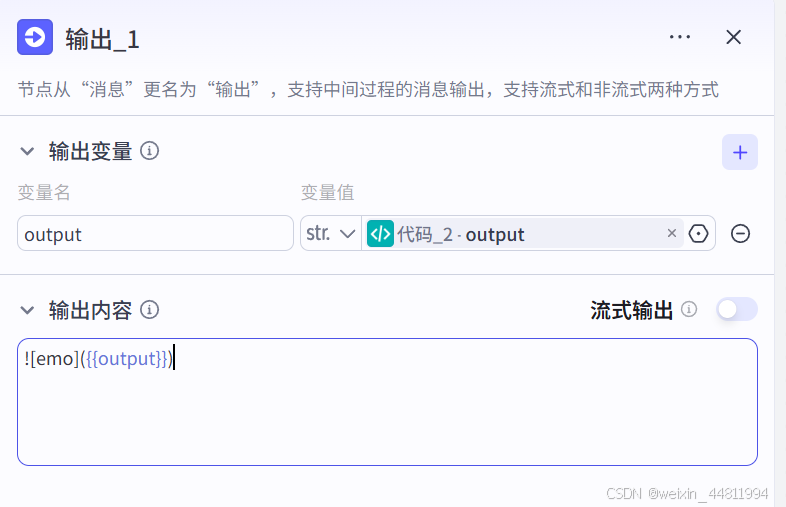Click the 变量值 column label
Viewport: 786px width, 507px height.
tap(327, 193)
